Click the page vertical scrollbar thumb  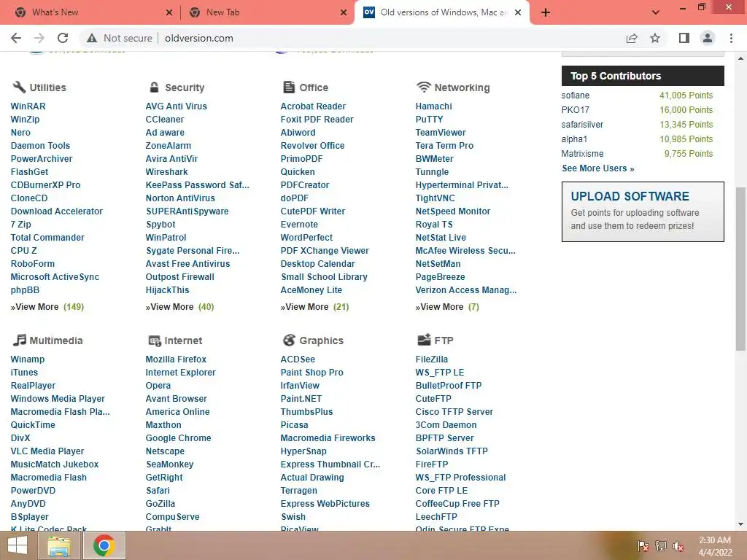coord(740,269)
